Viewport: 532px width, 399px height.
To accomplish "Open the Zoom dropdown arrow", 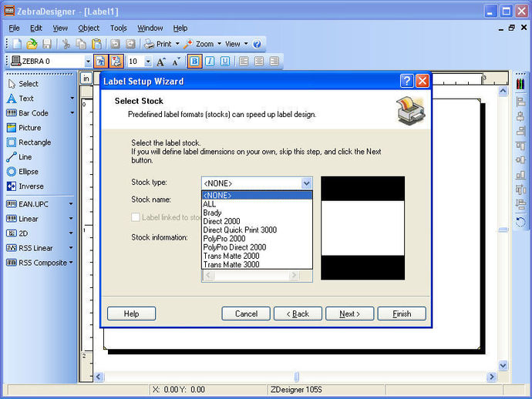I will point(219,44).
